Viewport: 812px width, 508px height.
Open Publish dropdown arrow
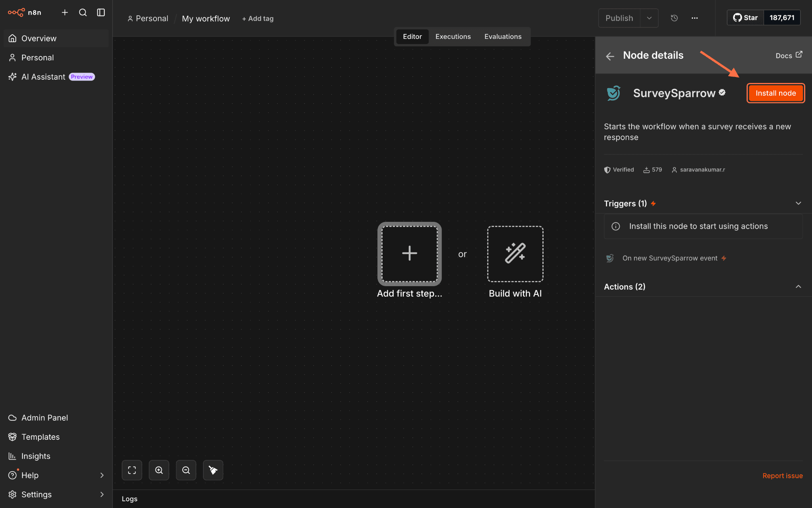(x=649, y=18)
